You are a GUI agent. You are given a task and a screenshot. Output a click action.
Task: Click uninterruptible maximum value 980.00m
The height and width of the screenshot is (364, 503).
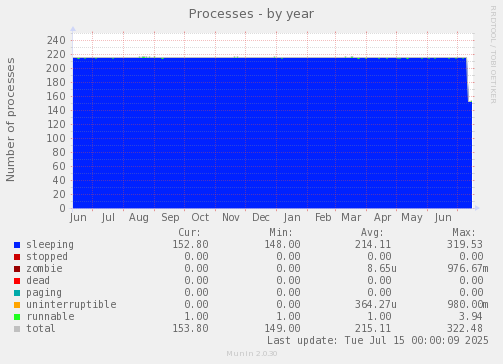pos(468,305)
